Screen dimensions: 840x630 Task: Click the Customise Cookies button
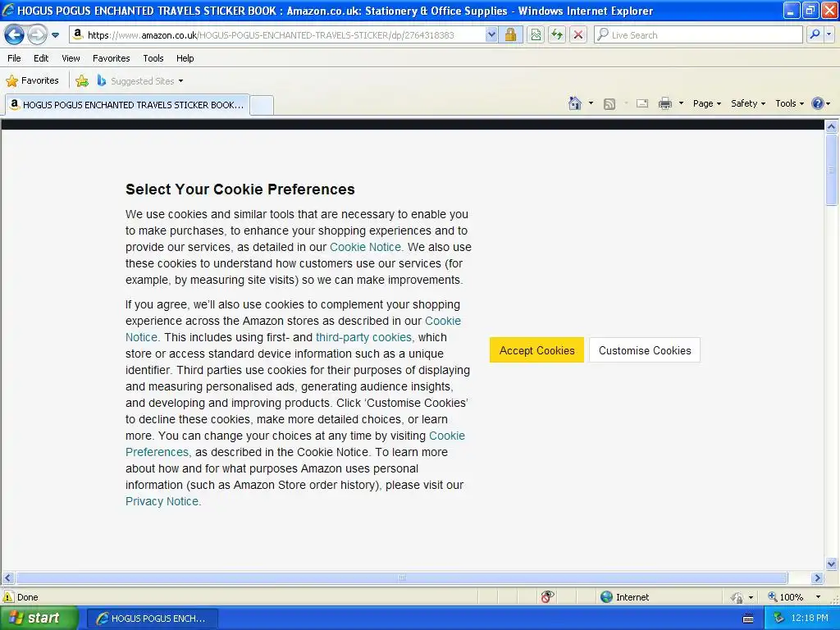[x=645, y=350]
